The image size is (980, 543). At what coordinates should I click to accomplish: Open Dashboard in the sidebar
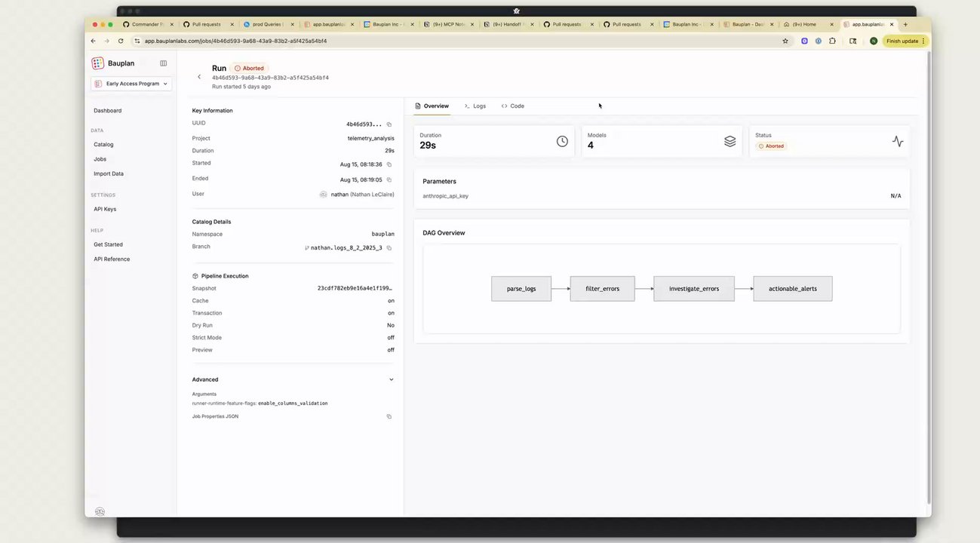(x=107, y=111)
